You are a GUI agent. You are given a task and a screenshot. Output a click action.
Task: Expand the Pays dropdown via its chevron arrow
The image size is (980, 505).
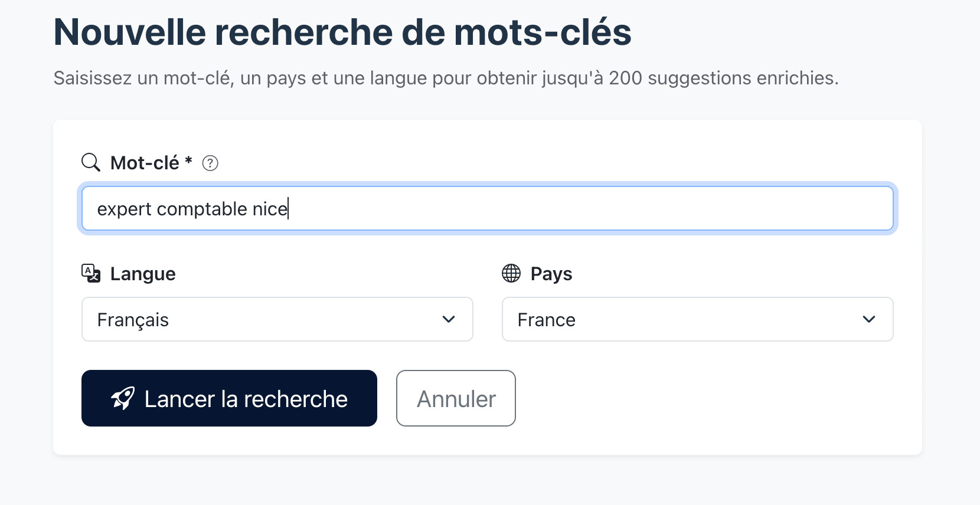click(869, 319)
